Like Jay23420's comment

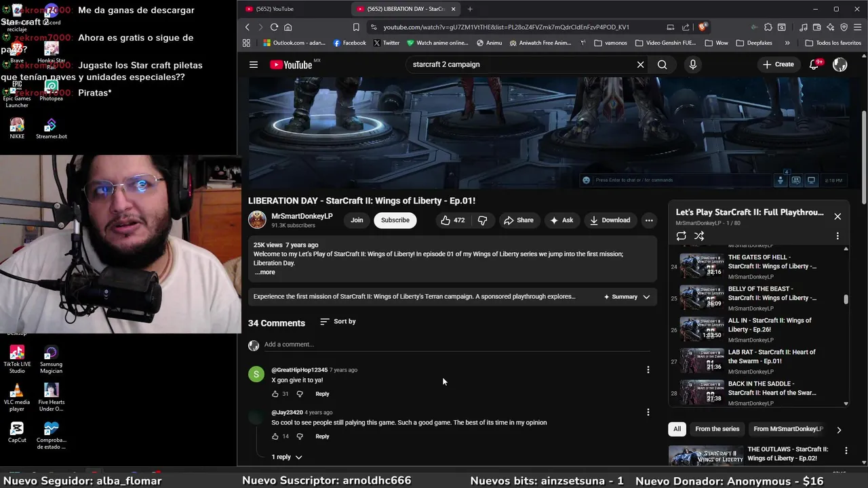[275, 436]
